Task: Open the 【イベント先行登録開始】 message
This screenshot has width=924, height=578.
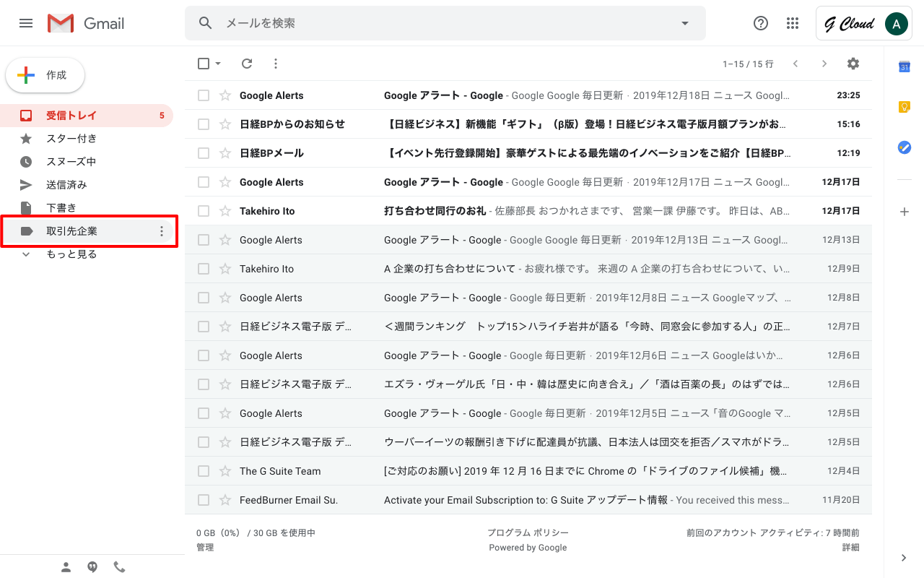Action: coord(528,153)
